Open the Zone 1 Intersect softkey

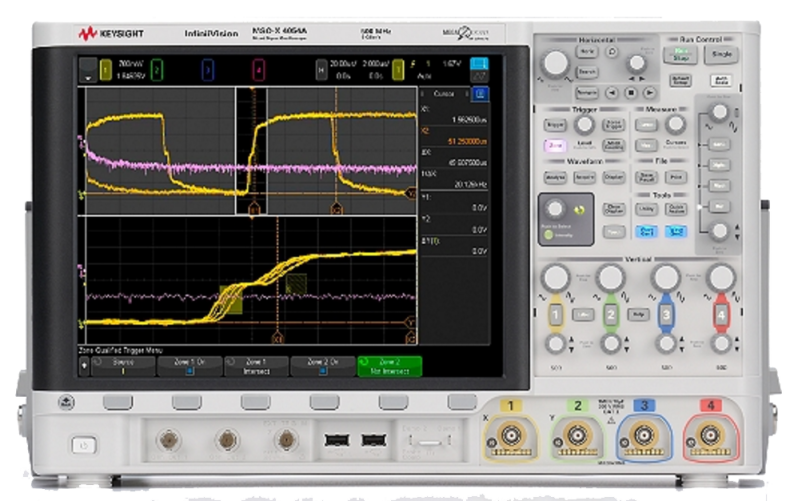tap(256, 366)
